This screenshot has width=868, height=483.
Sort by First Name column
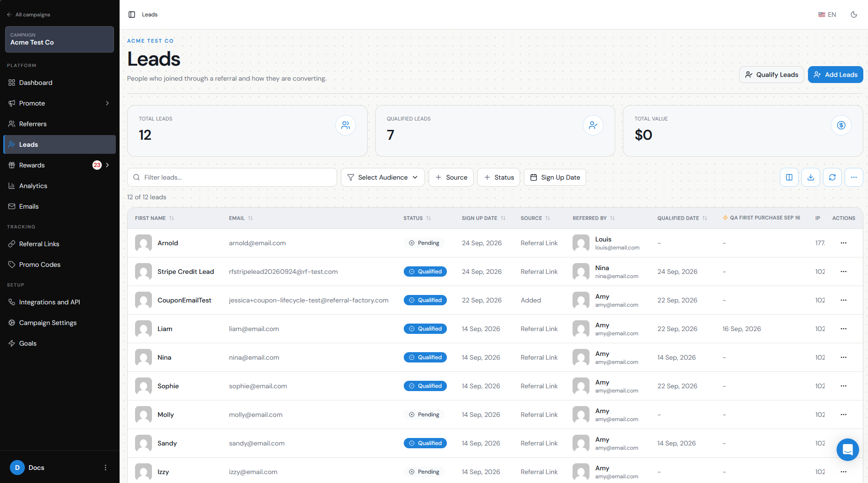154,218
